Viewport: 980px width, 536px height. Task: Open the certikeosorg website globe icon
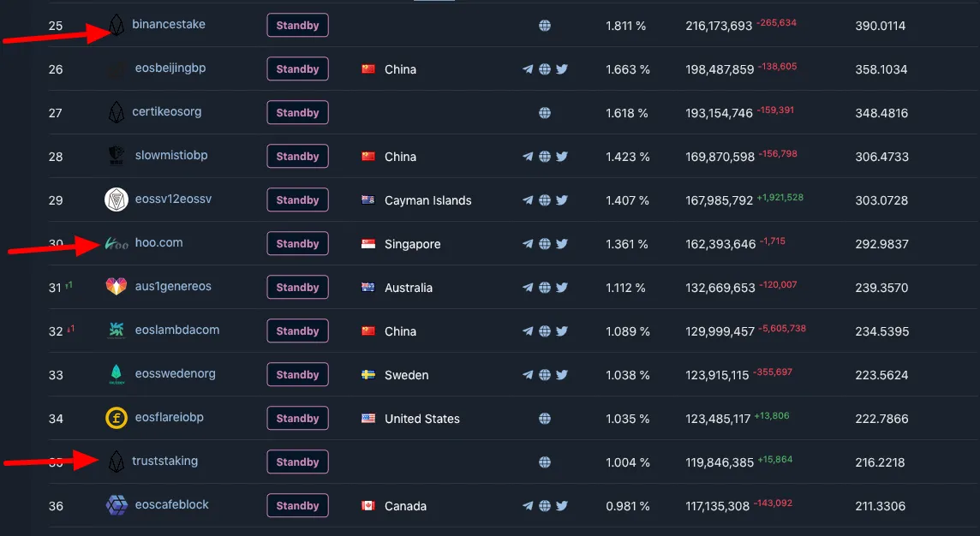coord(545,113)
